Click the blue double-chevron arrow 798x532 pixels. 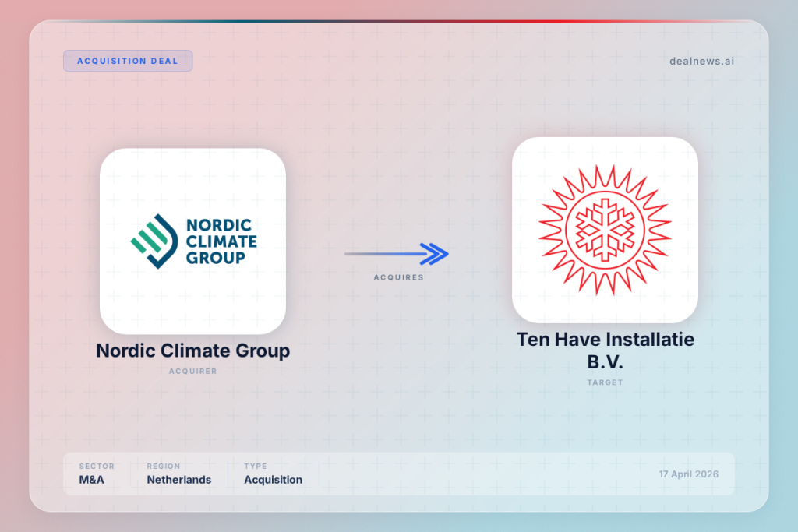click(433, 254)
